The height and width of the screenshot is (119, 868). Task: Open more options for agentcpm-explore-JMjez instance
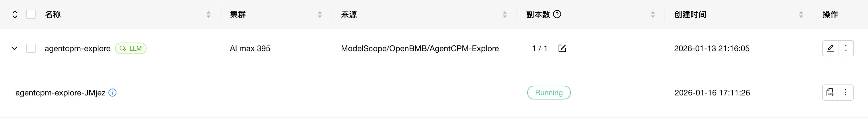click(845, 93)
